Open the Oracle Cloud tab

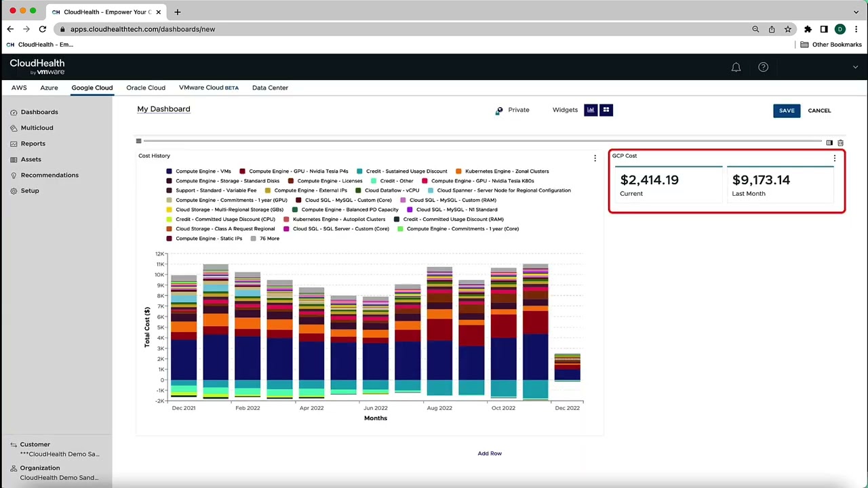pos(146,87)
